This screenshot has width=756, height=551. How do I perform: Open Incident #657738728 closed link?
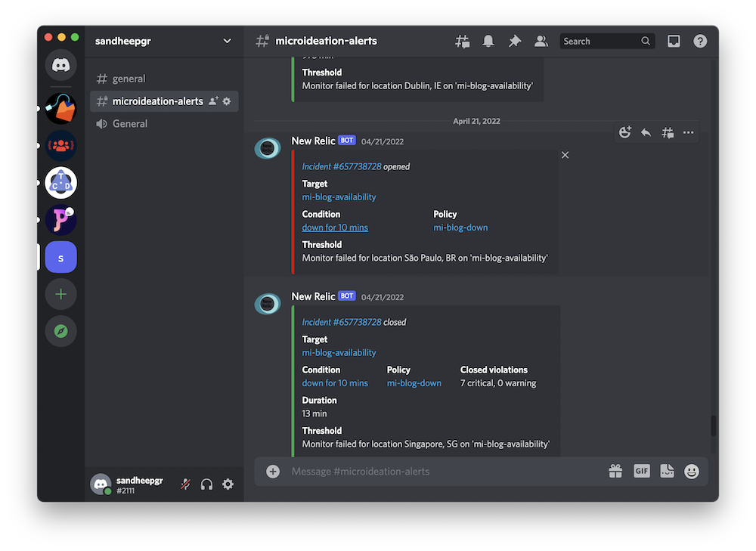(342, 323)
